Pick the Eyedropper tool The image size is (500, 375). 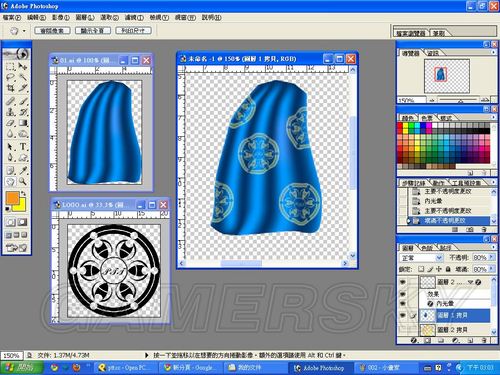click(23, 170)
